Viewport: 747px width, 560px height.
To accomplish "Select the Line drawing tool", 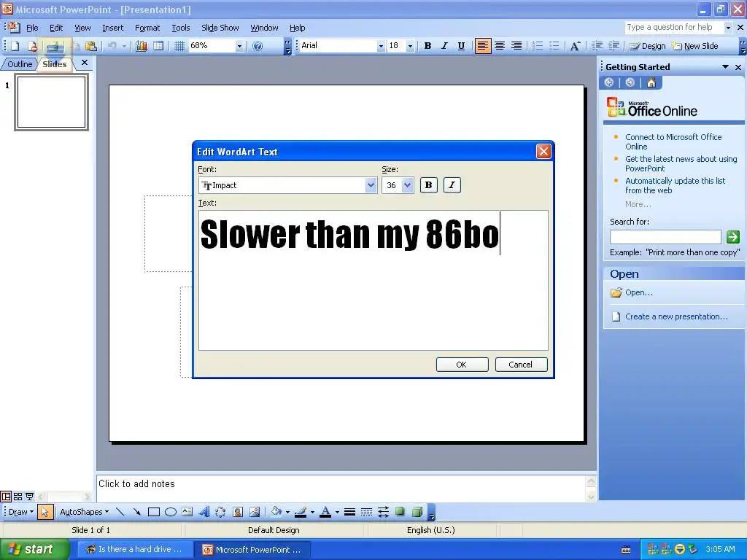I will tap(120, 512).
